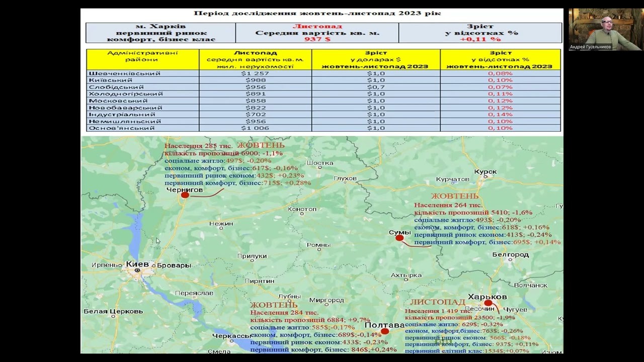Select Шевченківський district row name
The height and width of the screenshot is (362, 644).
(125, 73)
